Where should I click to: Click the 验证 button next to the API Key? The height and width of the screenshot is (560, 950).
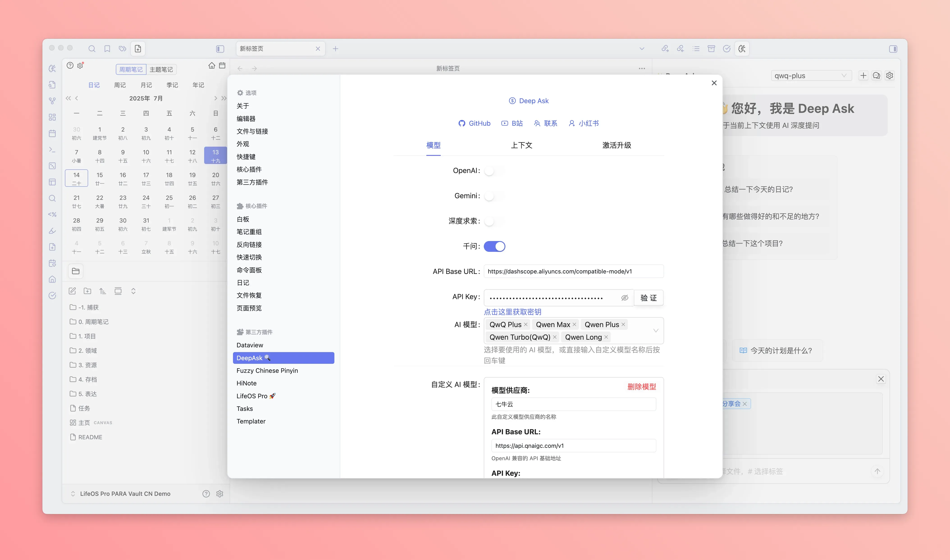point(649,298)
